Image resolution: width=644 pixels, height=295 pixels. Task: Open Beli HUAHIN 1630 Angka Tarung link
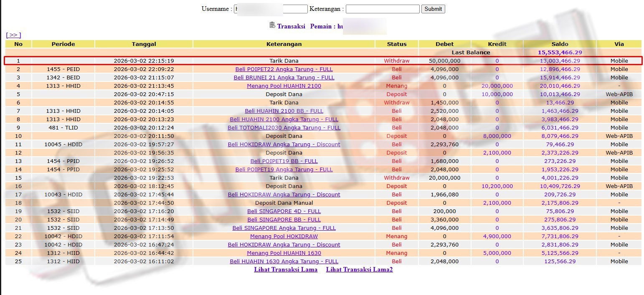point(284,262)
